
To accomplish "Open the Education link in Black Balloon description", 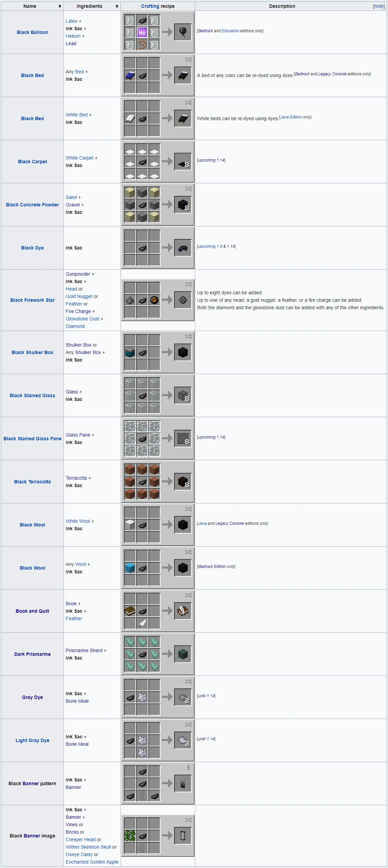I will (230, 31).
